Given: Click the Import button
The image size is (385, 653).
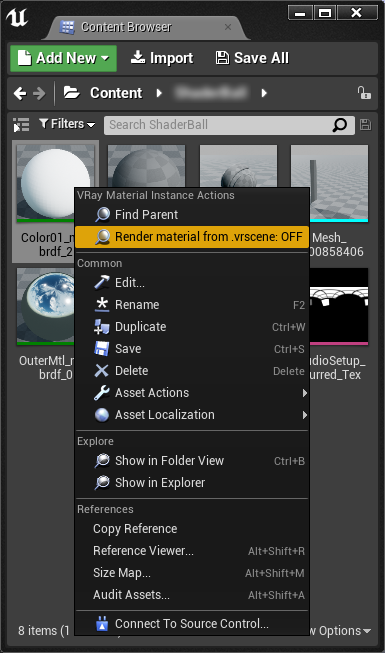Looking at the screenshot, I should (162, 58).
